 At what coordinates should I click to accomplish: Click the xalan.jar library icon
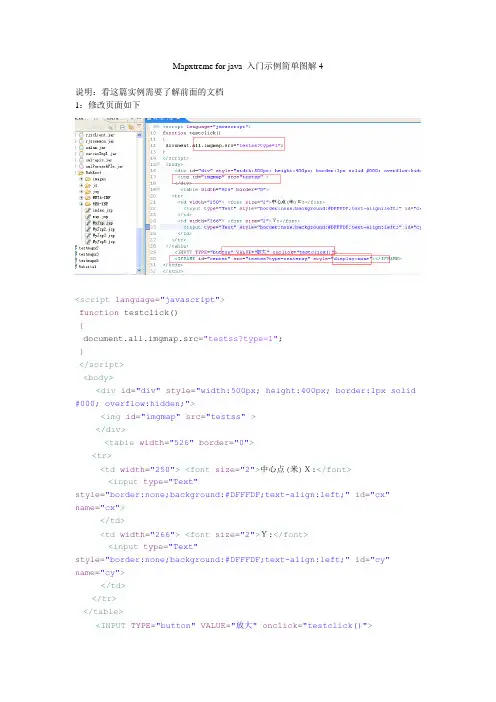pyautogui.click(x=81, y=147)
